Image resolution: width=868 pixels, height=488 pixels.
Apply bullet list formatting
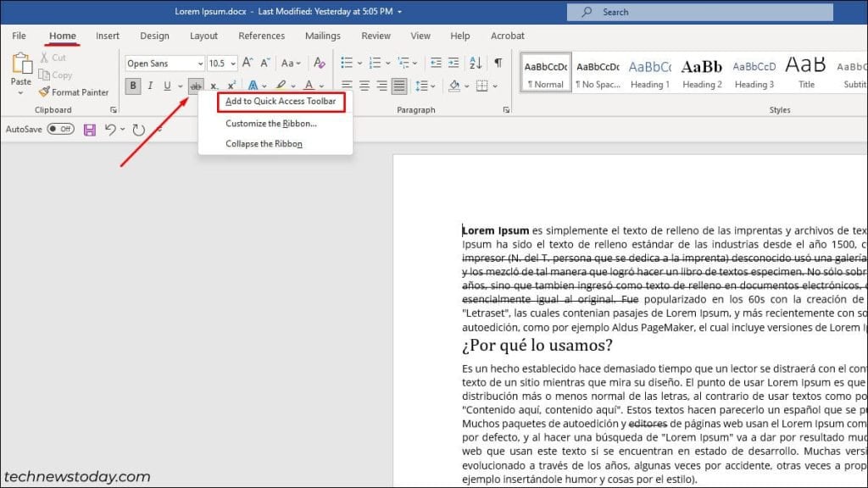[x=346, y=63]
